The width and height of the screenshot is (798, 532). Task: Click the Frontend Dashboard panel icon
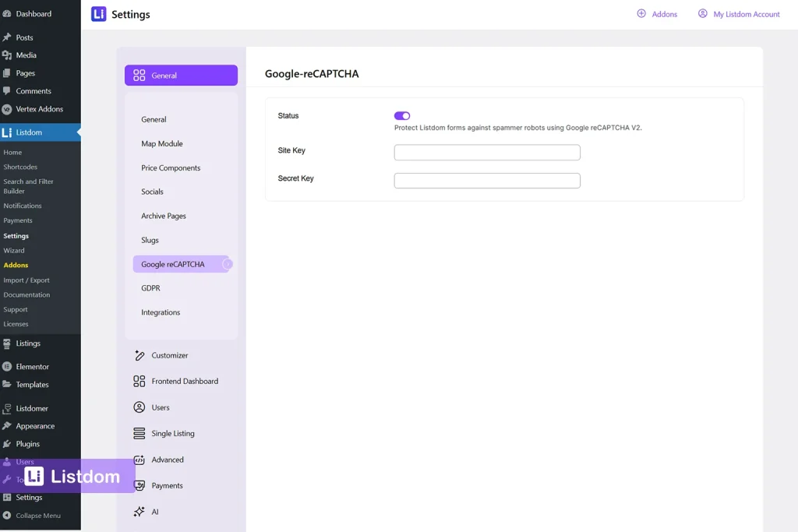(x=140, y=381)
